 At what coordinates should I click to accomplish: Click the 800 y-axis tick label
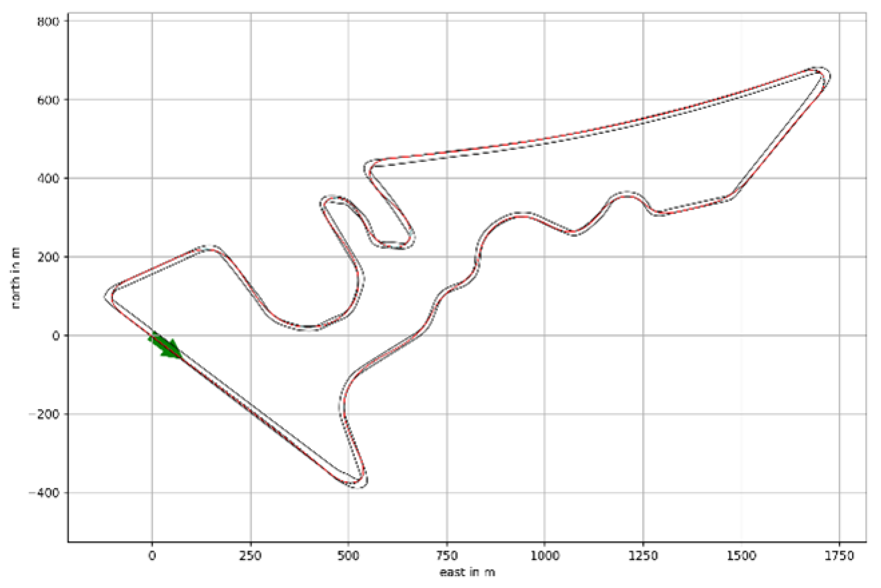click(x=48, y=21)
